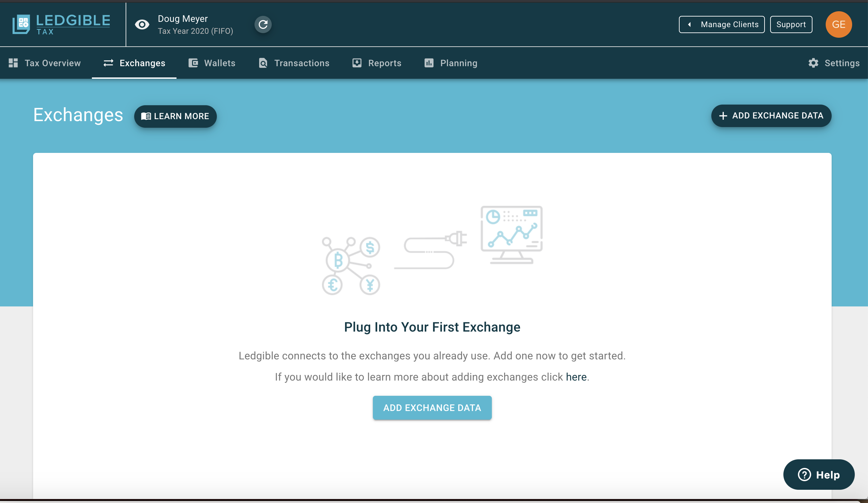Click the circular refresh icon
The image size is (868, 503).
pyautogui.click(x=263, y=24)
